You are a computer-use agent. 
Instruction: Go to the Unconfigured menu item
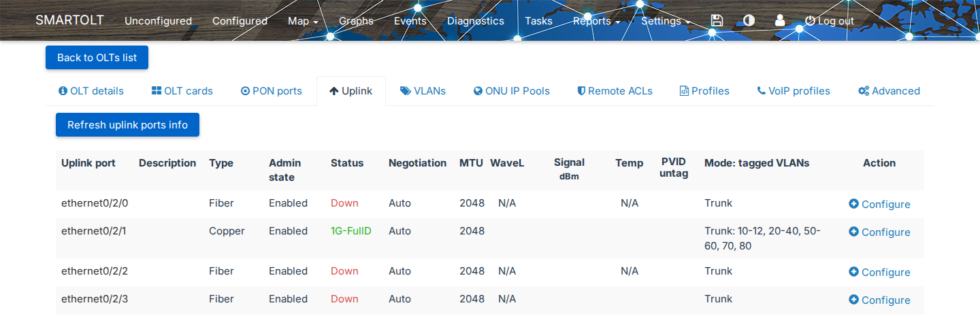[x=158, y=21]
